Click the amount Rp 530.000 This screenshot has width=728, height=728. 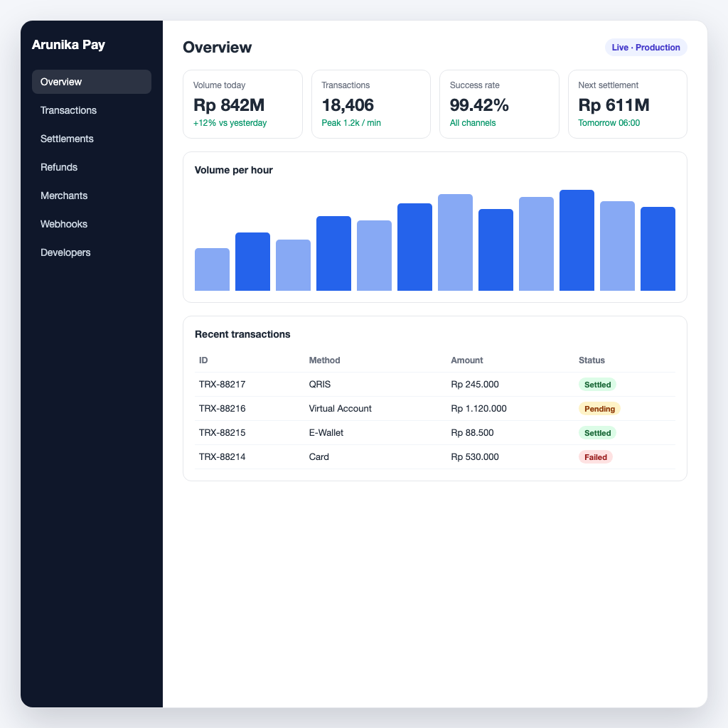pyautogui.click(x=474, y=457)
